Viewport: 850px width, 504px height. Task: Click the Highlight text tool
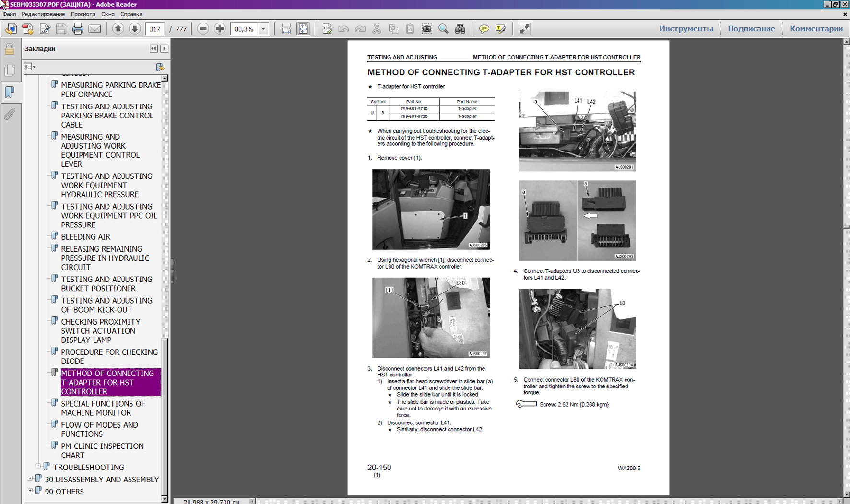coord(501,29)
